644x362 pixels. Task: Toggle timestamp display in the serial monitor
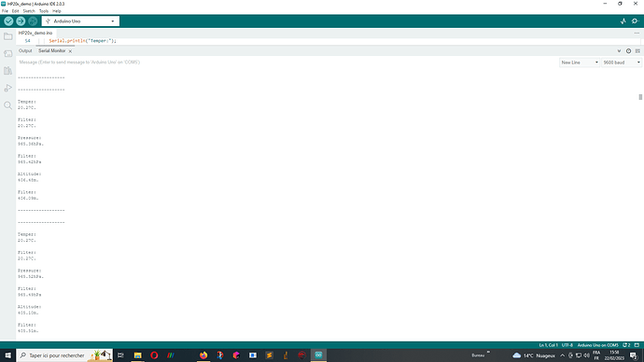[x=628, y=51]
